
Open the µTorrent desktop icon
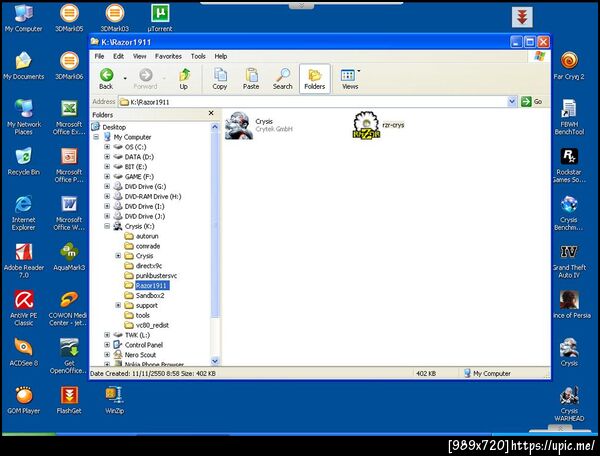(160, 18)
